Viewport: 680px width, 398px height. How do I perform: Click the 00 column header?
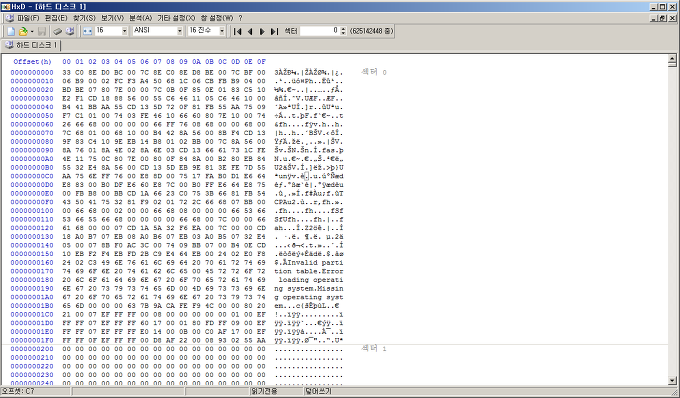click(66, 62)
